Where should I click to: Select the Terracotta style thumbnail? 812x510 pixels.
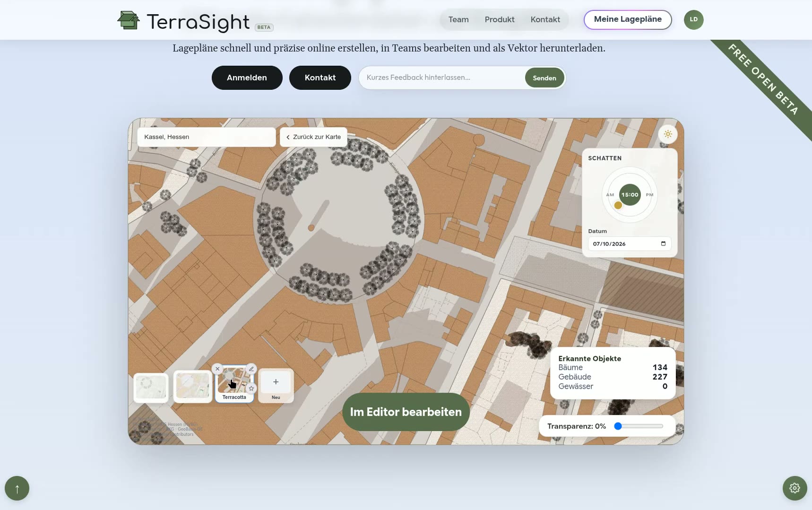coord(234,384)
